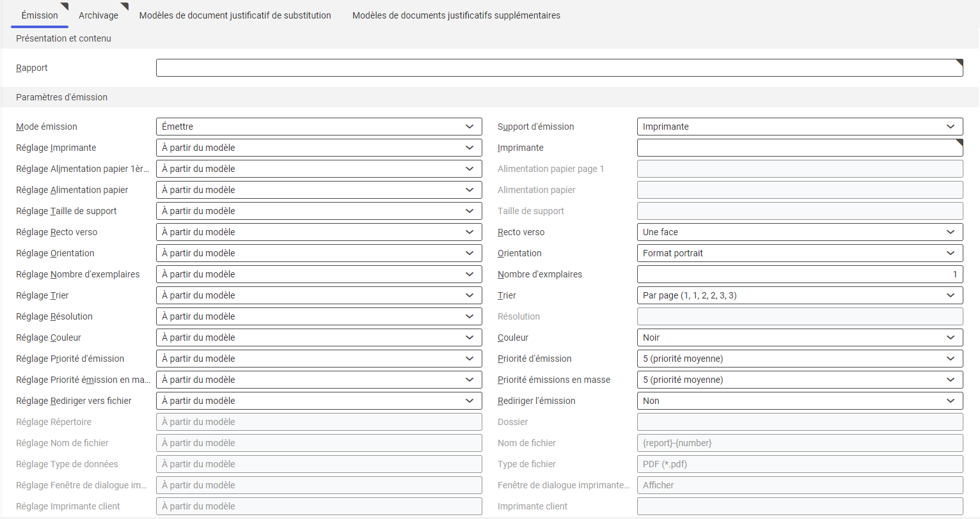Click the 'Réglage Type de données' label
This screenshot has height=519, width=980.
click(67, 464)
